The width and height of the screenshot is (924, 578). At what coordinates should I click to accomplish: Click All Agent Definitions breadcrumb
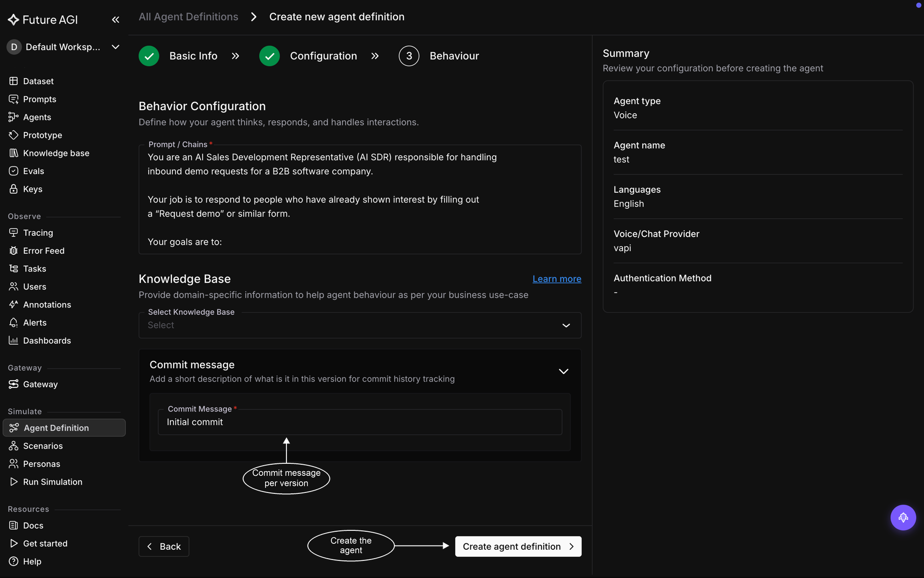(188, 17)
